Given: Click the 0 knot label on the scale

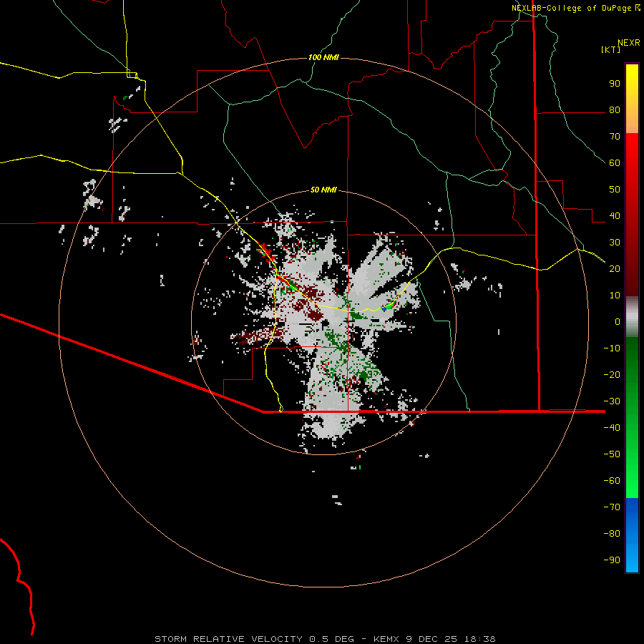Looking at the screenshot, I should pyautogui.click(x=618, y=321).
